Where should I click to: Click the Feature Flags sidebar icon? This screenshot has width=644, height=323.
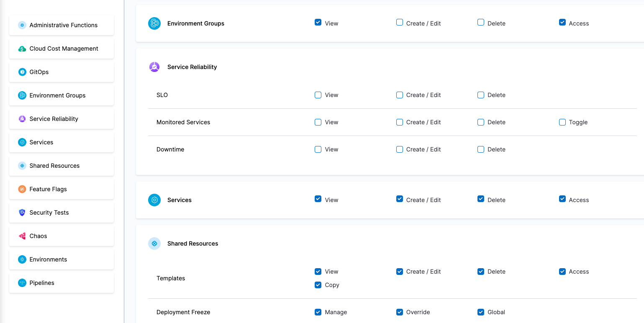pos(22,189)
